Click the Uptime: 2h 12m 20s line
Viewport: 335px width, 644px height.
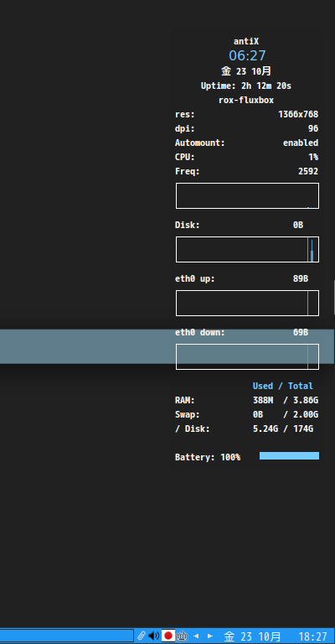[246, 86]
